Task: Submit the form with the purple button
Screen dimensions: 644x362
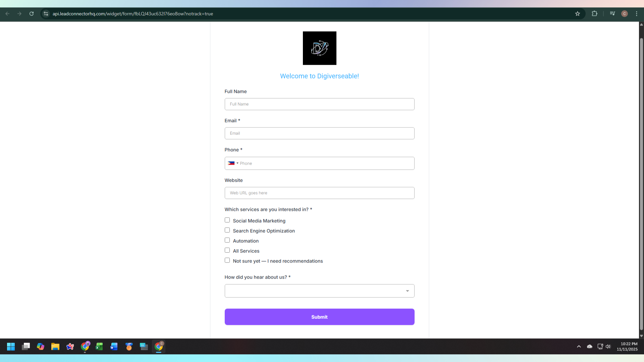Action: (319, 317)
